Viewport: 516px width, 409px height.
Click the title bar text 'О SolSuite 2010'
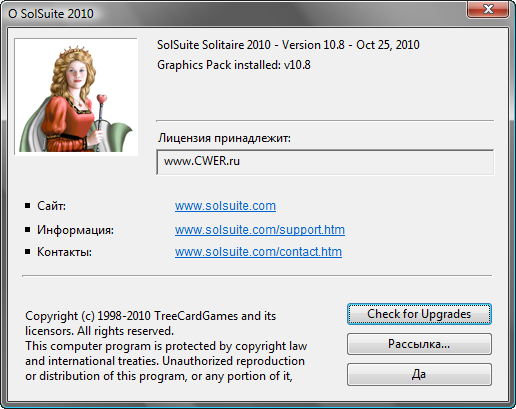tap(51, 14)
